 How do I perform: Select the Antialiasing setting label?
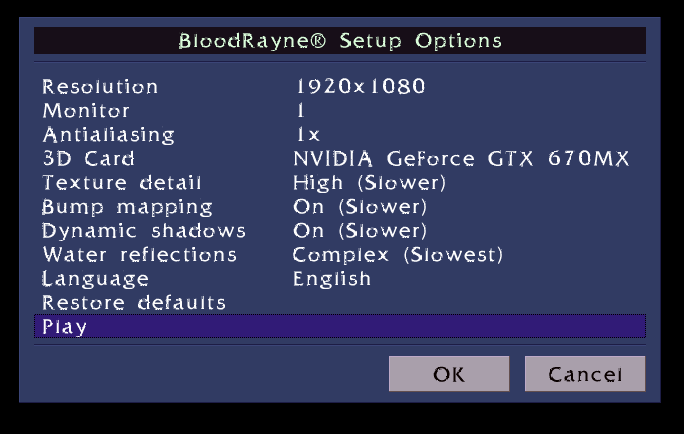point(108,135)
